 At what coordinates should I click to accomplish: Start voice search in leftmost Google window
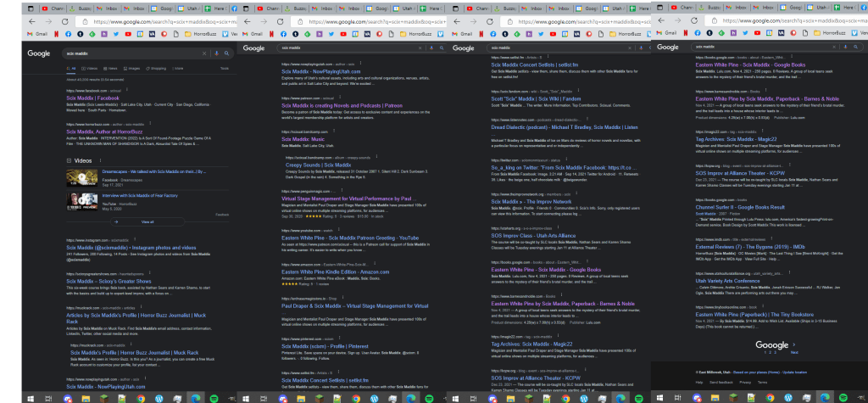click(x=216, y=53)
